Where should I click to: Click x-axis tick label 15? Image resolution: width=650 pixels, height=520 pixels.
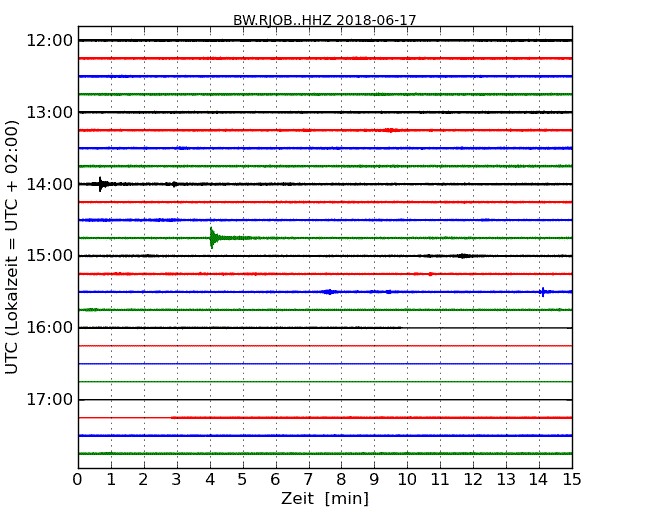pyautogui.click(x=572, y=480)
